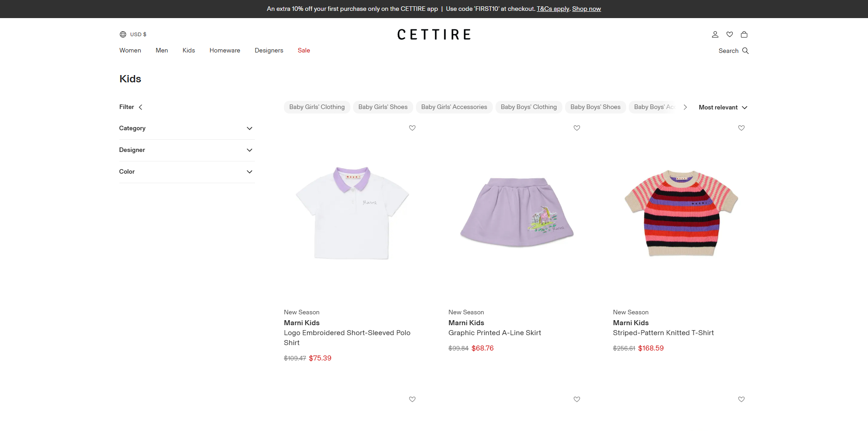
Task: Click the search magnifier icon
Action: pyautogui.click(x=745, y=51)
